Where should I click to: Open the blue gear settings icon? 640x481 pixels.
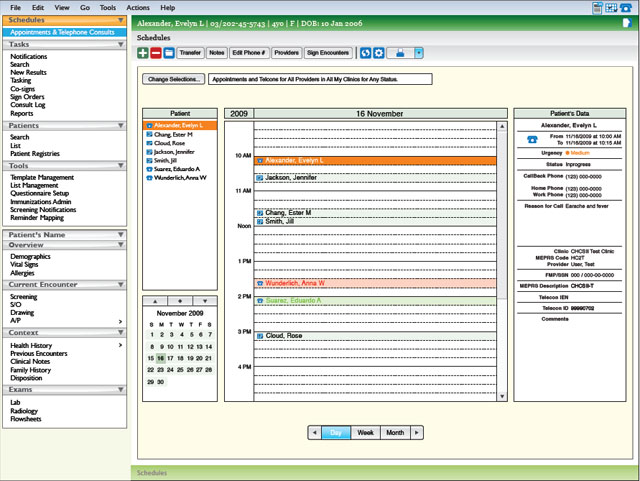(x=379, y=53)
